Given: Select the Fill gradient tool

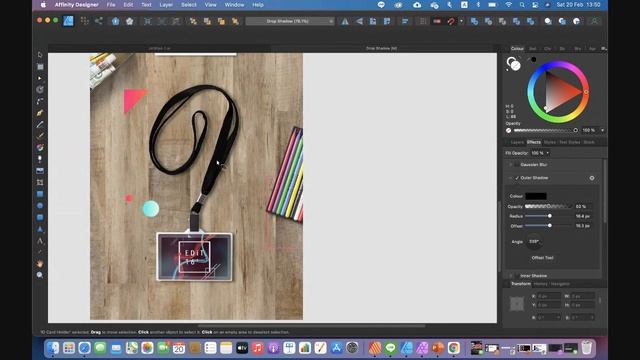Looking at the screenshot, I should click(x=40, y=148).
